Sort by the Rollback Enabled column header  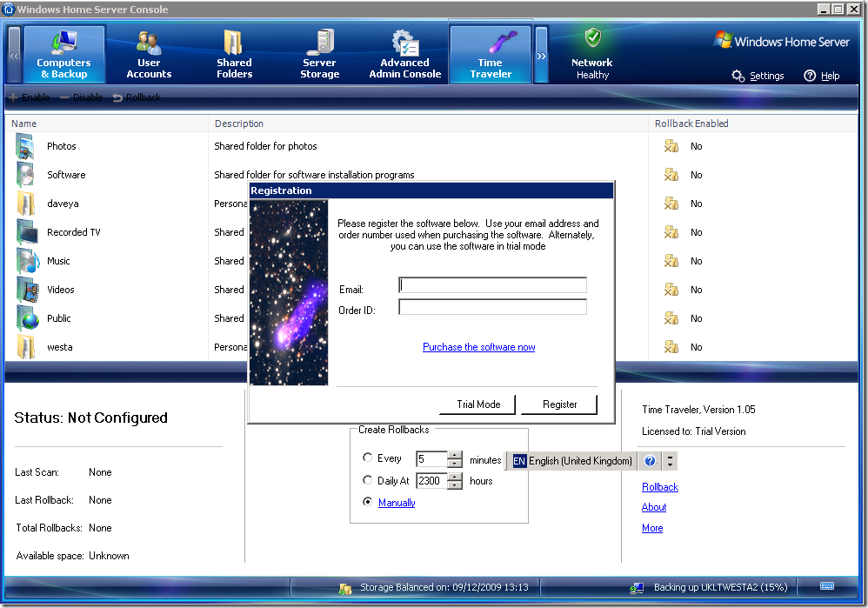point(753,124)
